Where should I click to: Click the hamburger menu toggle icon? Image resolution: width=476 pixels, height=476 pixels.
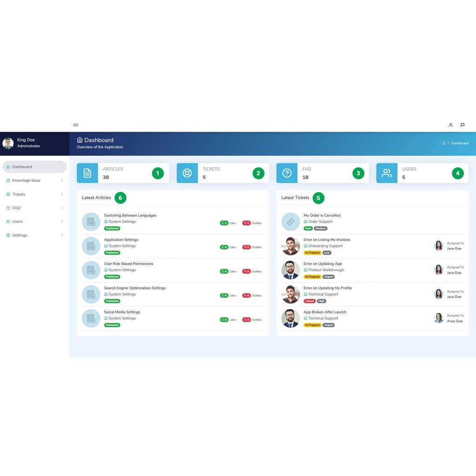76,125
